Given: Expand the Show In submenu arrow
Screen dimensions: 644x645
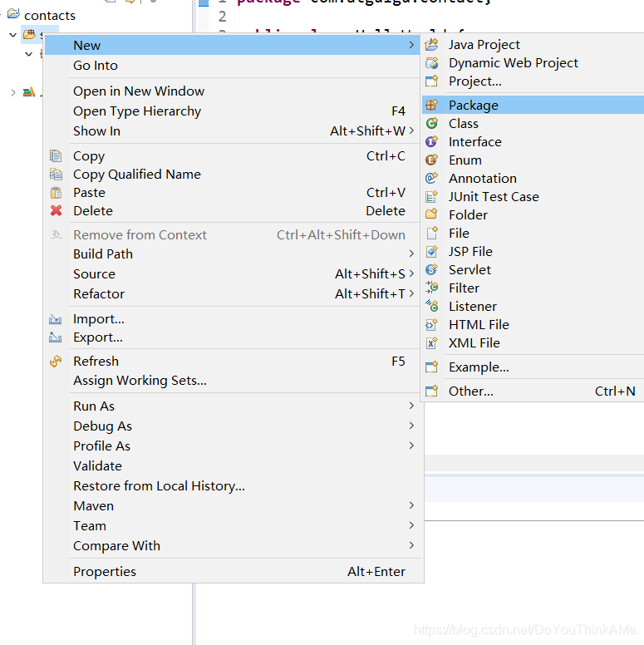Looking at the screenshot, I should click(x=411, y=130).
